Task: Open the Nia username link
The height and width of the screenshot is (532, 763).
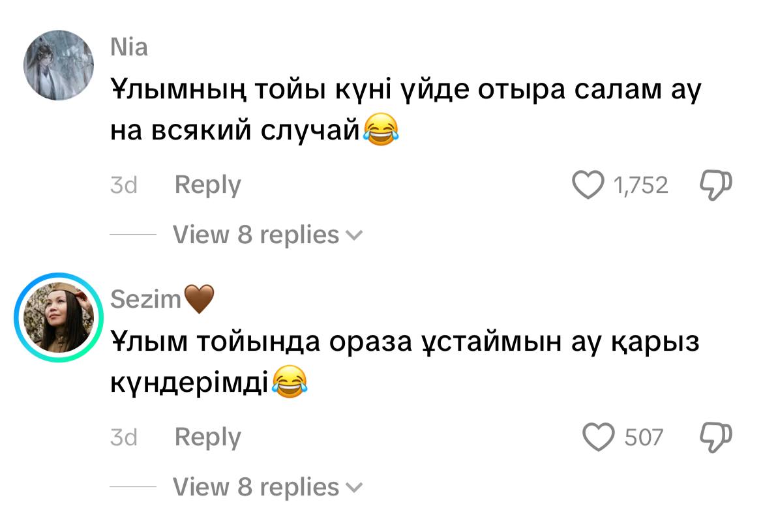Action: (129, 48)
